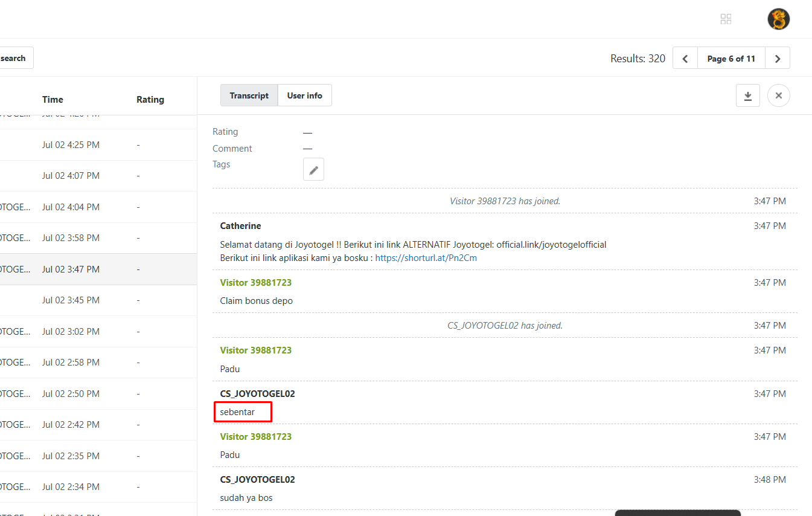Select the Jul 02 2:42 PM chat
Image resolution: width=812 pixels, height=516 pixels.
click(98, 425)
